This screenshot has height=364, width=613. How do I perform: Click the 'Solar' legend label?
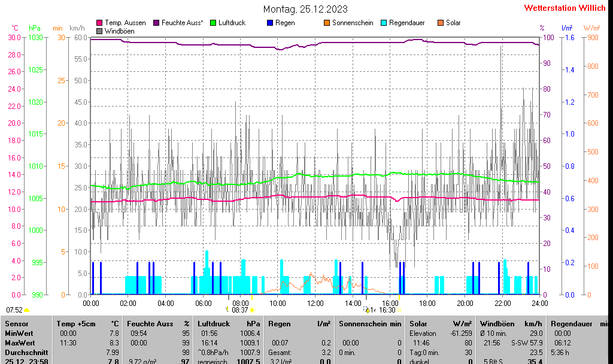(453, 23)
